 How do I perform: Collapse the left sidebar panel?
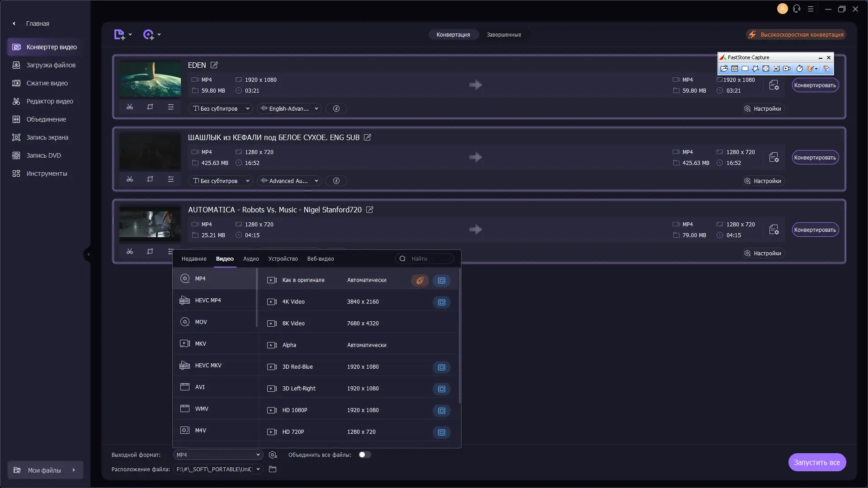coord(88,254)
